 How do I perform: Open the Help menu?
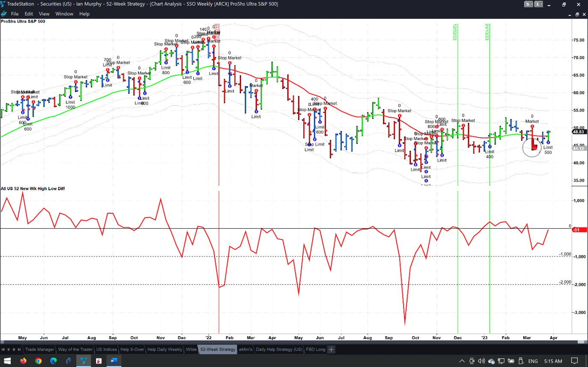click(84, 14)
